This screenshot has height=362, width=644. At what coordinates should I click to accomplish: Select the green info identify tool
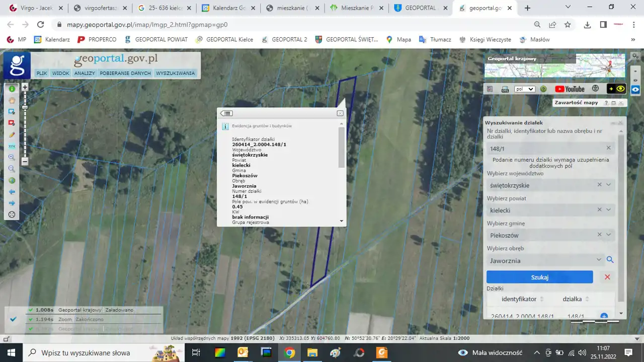12,89
